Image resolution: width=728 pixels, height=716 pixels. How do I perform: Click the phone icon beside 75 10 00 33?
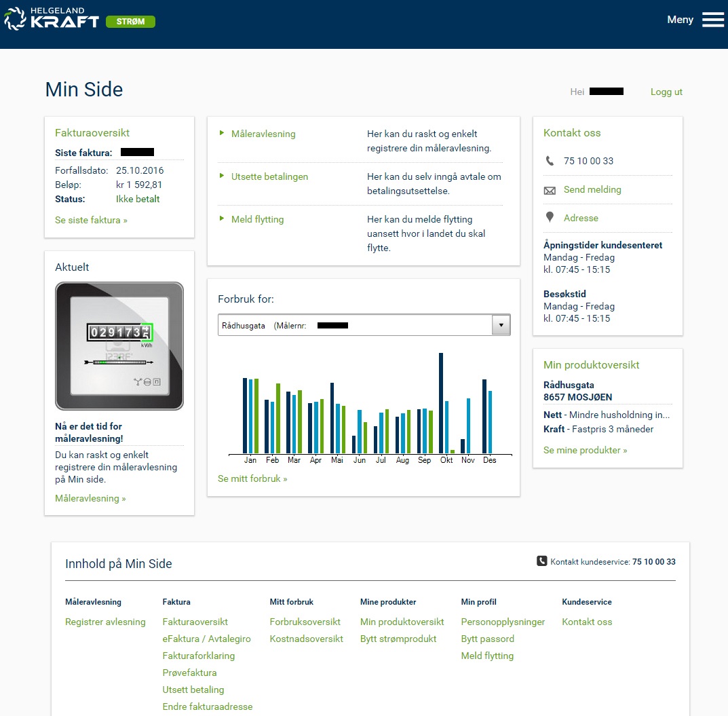[550, 161]
